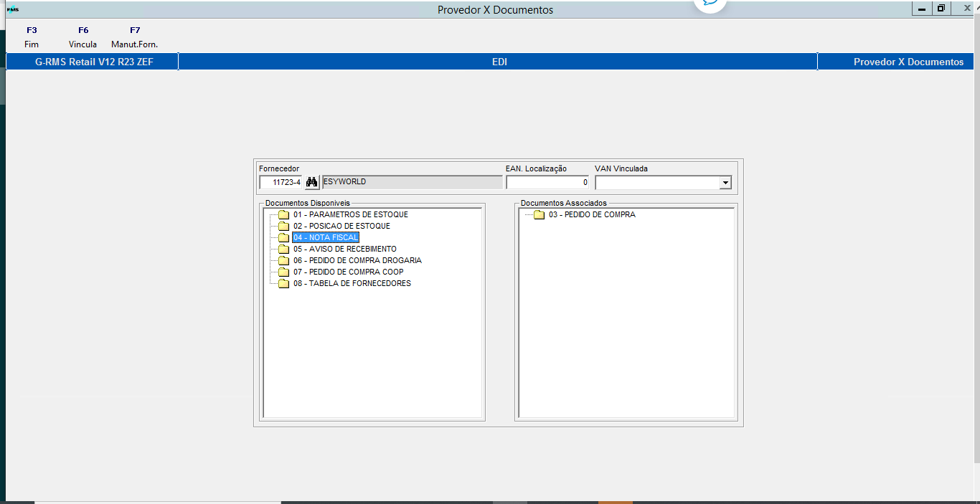980x504 pixels.
Task: Click folder icon of 06 - PEDIDO DE COMPRA DROGARIA
Action: pos(283,260)
